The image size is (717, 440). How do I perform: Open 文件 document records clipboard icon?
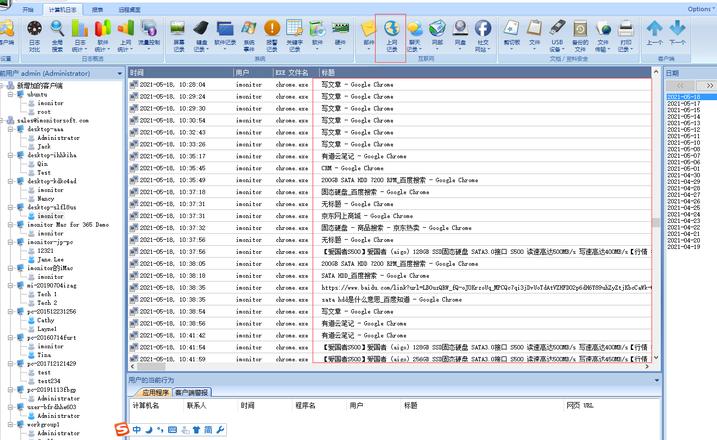pyautogui.click(x=534, y=33)
